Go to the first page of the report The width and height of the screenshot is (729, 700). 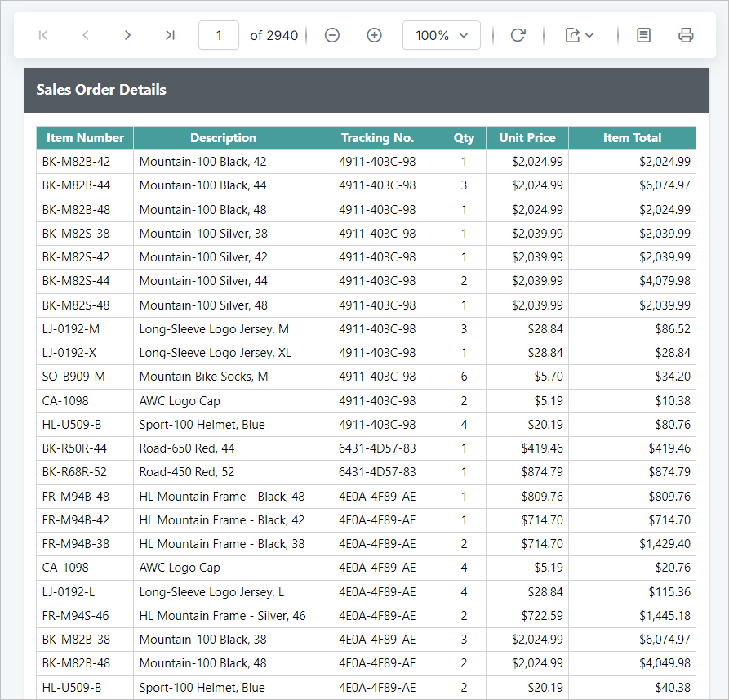[42, 35]
